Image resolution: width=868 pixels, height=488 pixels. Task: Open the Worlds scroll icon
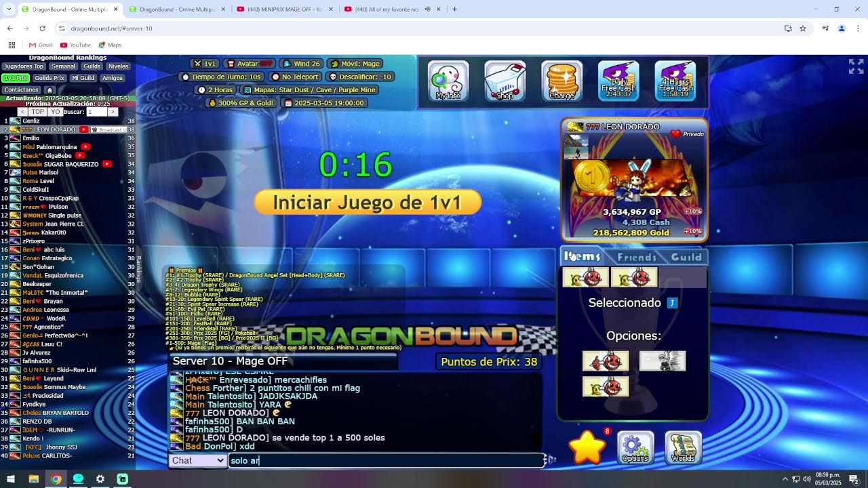pyautogui.click(x=683, y=448)
